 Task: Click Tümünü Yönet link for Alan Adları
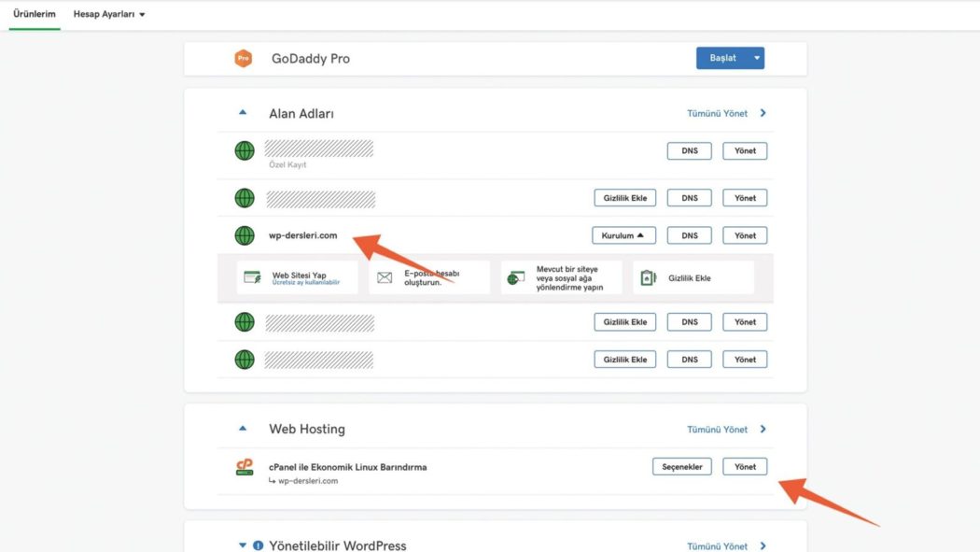tap(717, 113)
